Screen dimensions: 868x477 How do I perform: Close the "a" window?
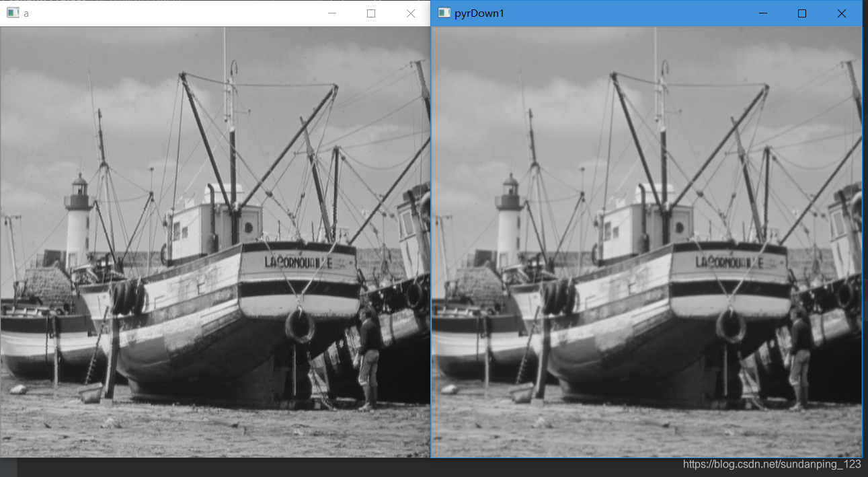pyautogui.click(x=411, y=13)
